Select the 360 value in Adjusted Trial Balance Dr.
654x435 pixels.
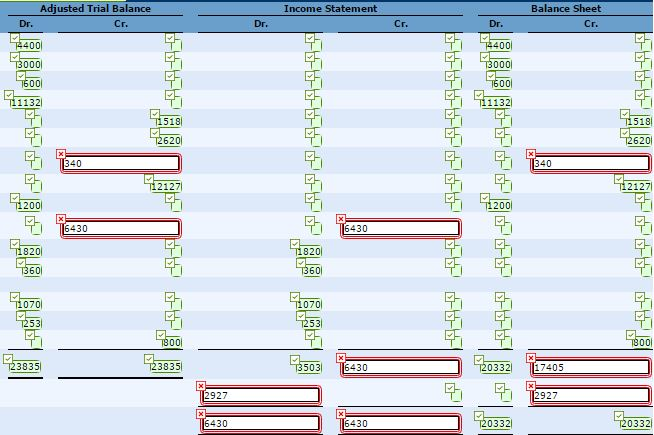(x=32, y=270)
